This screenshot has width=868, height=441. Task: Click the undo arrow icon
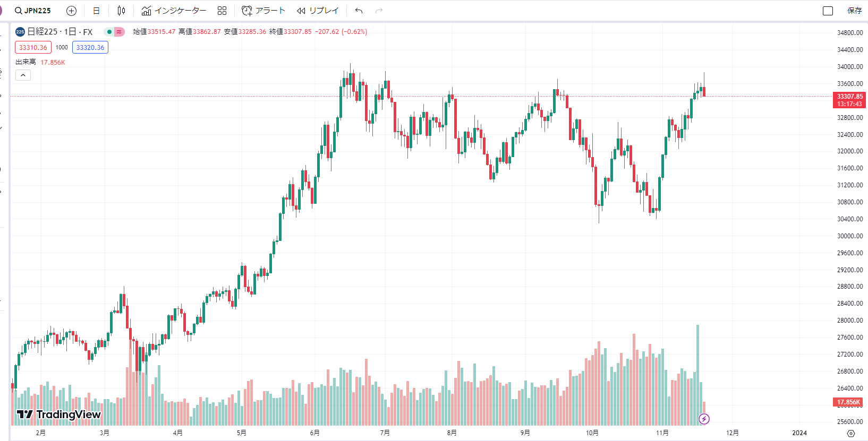coord(359,11)
